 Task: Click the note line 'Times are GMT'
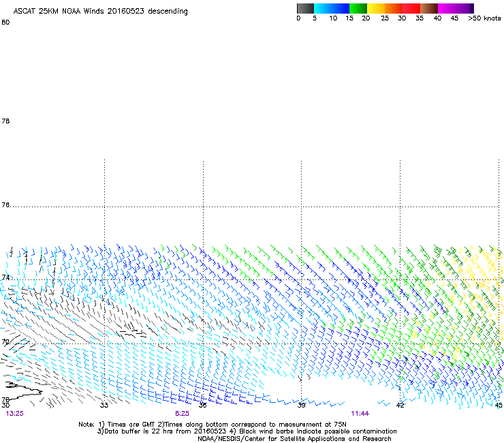click(131, 425)
